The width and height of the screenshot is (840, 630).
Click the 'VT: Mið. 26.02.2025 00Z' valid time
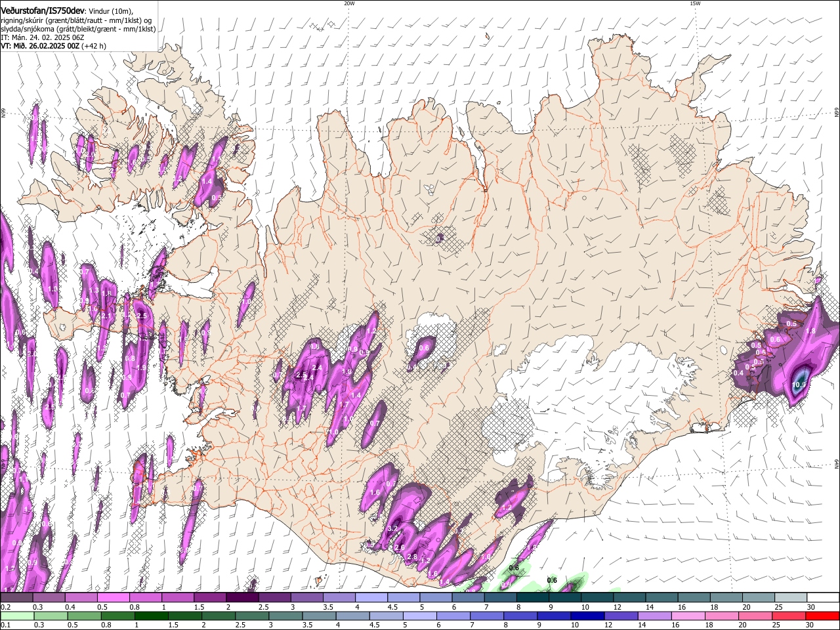pos(41,46)
